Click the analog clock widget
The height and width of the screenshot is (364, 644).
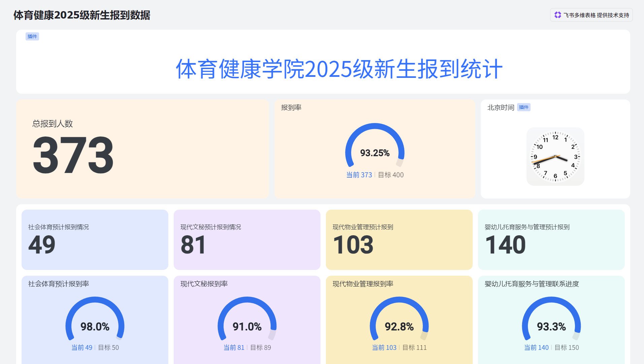555,156
